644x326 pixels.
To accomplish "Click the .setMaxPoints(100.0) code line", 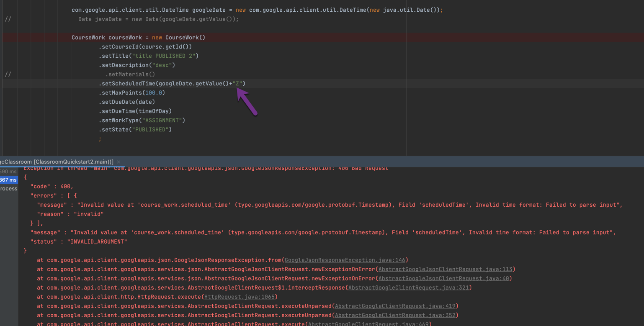I will (132, 92).
